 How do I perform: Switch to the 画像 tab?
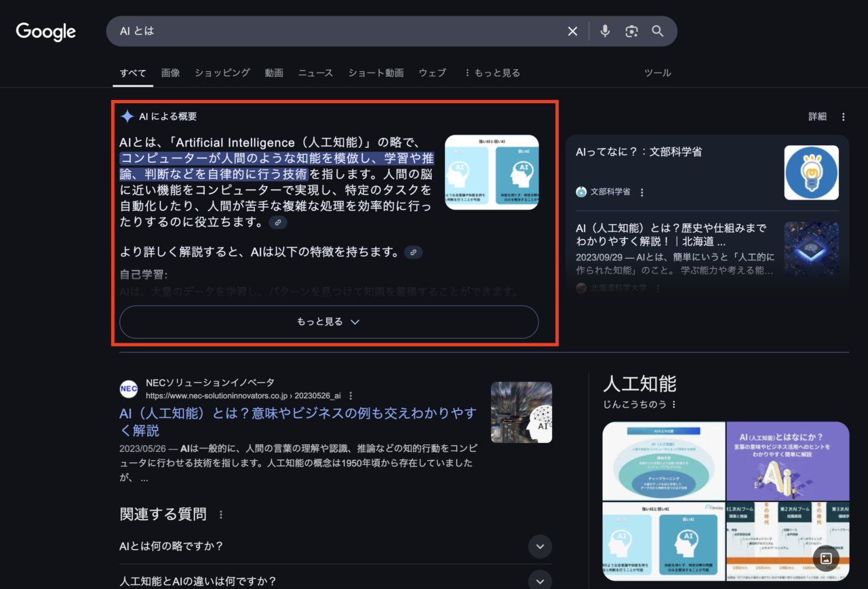[x=170, y=73]
